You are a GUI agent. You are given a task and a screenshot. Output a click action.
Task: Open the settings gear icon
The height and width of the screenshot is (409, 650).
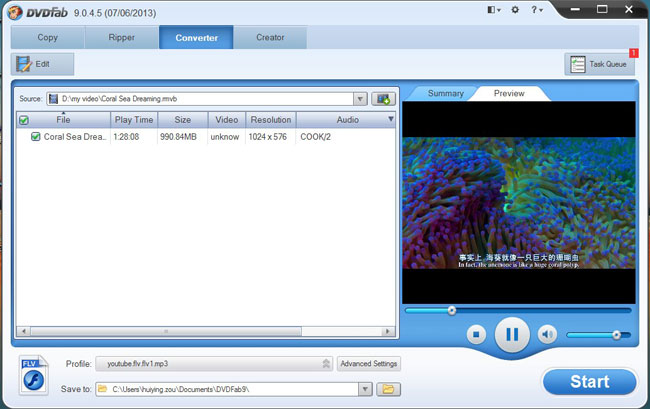tap(515, 10)
